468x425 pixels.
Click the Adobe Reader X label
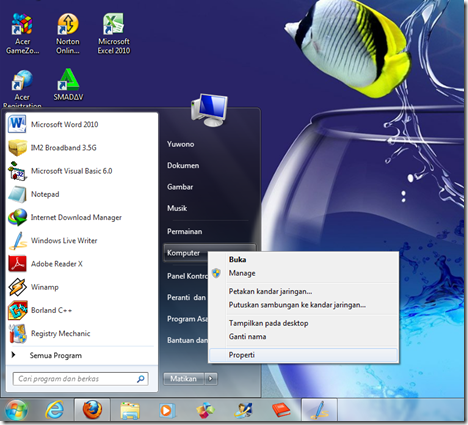pyautogui.click(x=56, y=264)
